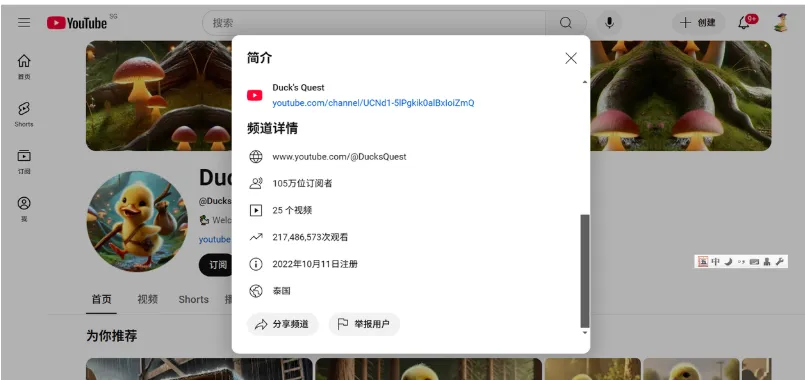
Task: Open the Shorts channel tab
Action: click(x=194, y=299)
